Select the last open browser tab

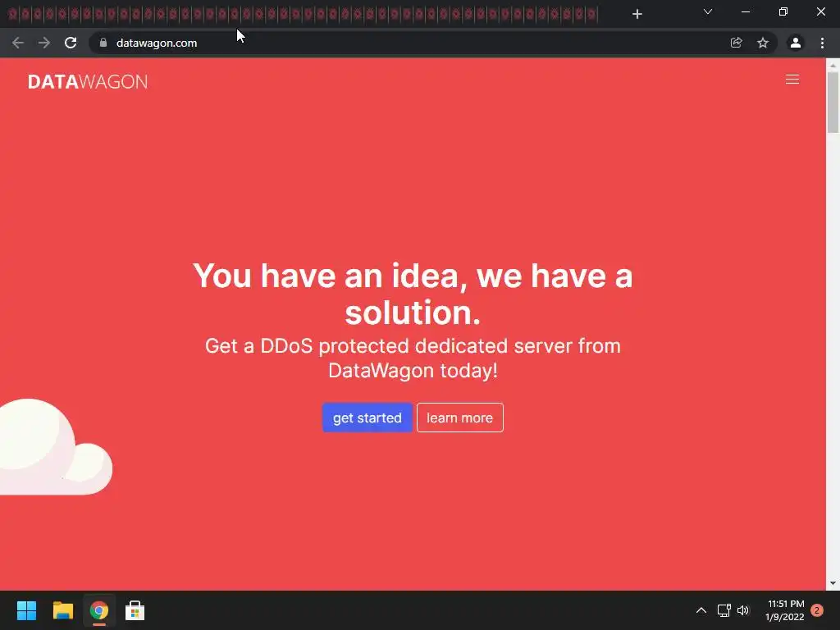pyautogui.click(x=591, y=15)
